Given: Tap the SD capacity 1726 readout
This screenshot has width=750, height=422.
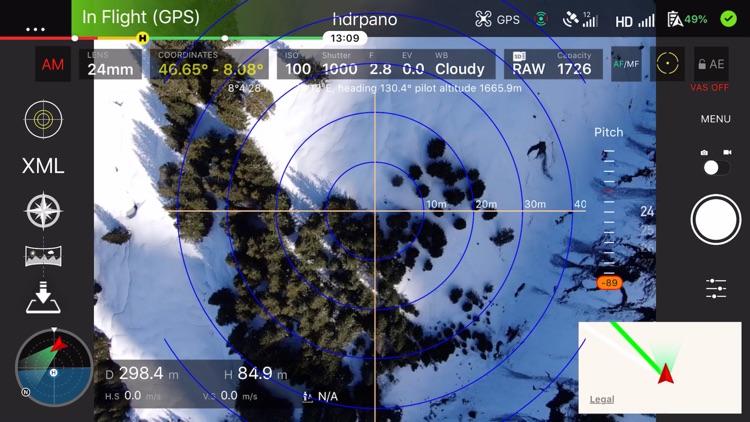Looking at the screenshot, I should [574, 64].
